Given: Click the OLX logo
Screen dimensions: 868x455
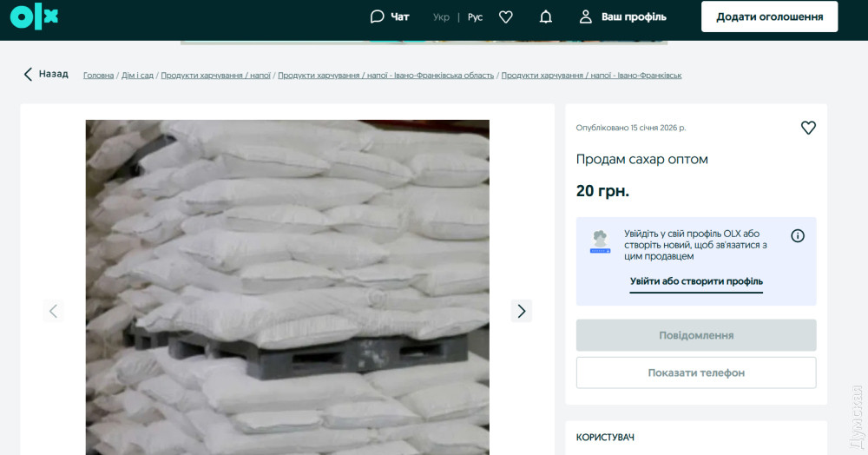Looking at the screenshot, I should [x=34, y=16].
